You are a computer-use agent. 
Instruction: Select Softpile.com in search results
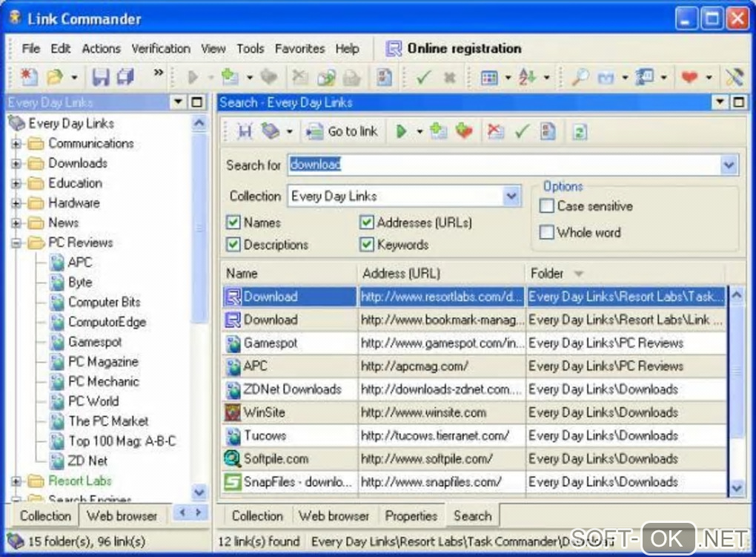[x=474, y=459]
